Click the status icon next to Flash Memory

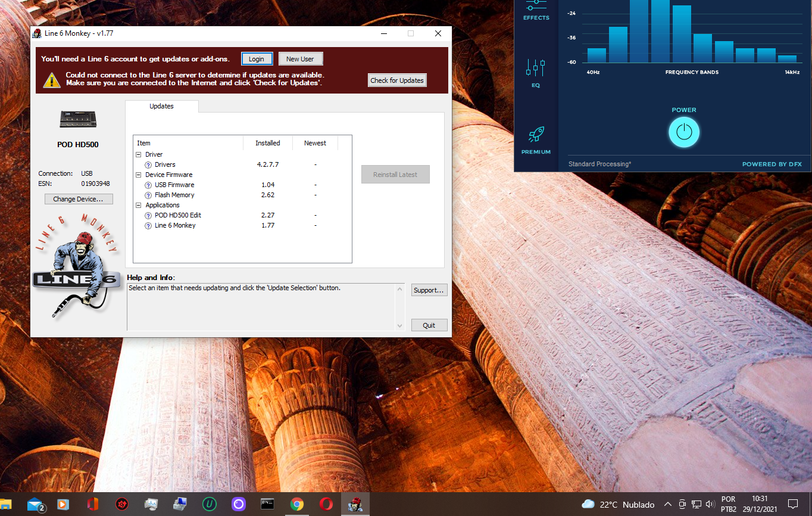coord(149,195)
